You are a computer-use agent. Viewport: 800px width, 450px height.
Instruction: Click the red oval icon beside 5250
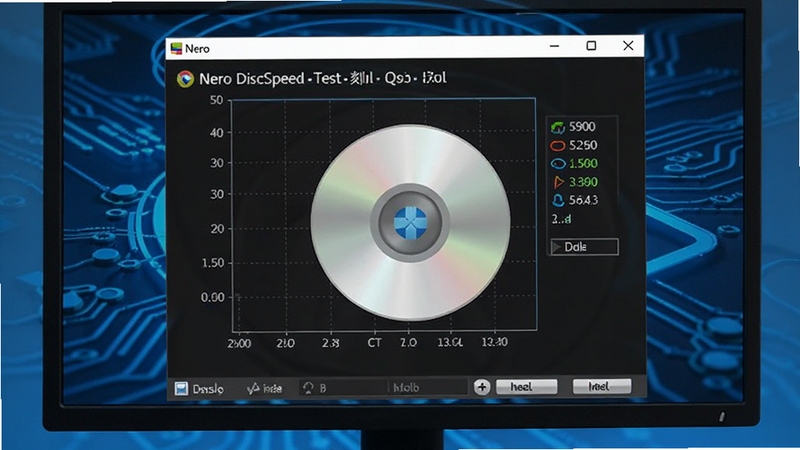click(x=558, y=146)
